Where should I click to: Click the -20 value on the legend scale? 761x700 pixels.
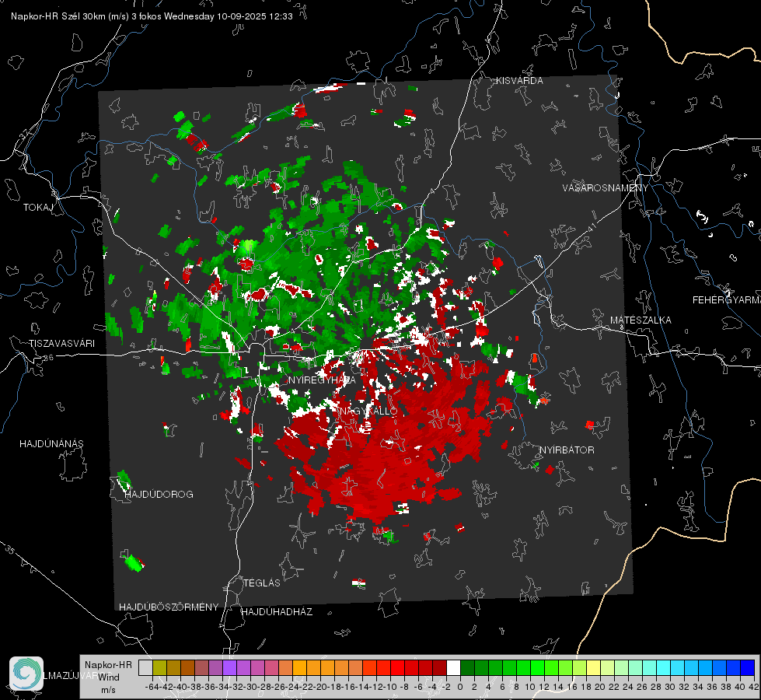coord(320,687)
